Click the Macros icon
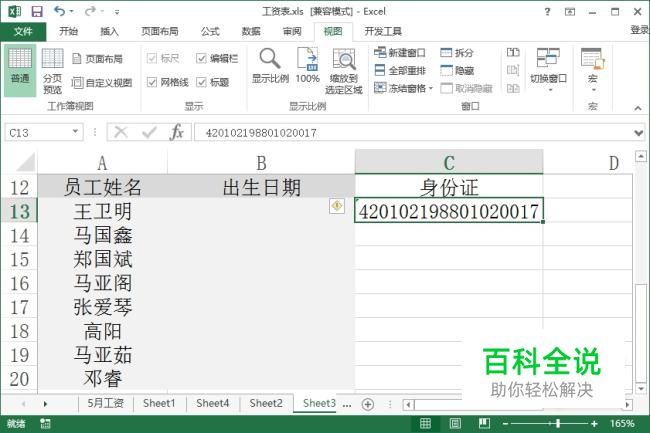Viewport: 650px width, 433px height. (593, 58)
